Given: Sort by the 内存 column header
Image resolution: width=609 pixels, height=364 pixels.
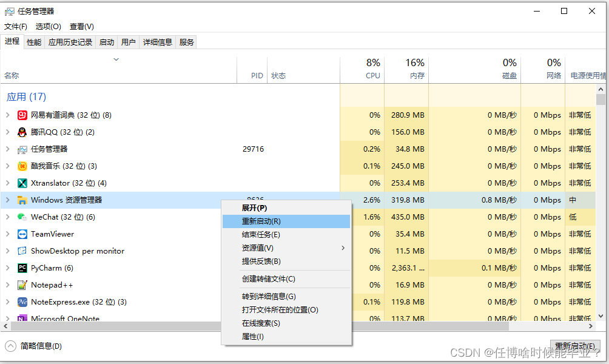Looking at the screenshot, I should tap(406, 70).
